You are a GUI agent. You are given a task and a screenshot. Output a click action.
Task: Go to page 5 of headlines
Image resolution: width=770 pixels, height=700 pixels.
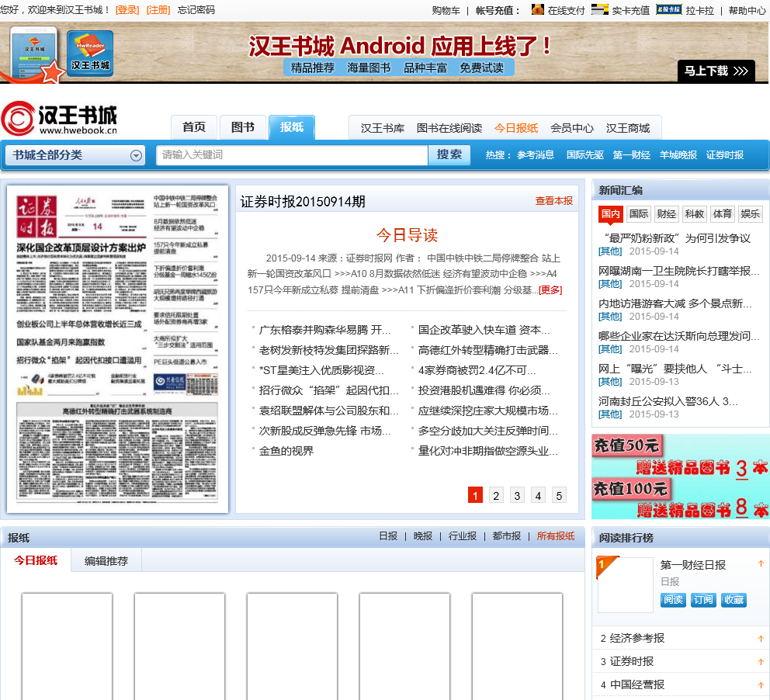(559, 495)
